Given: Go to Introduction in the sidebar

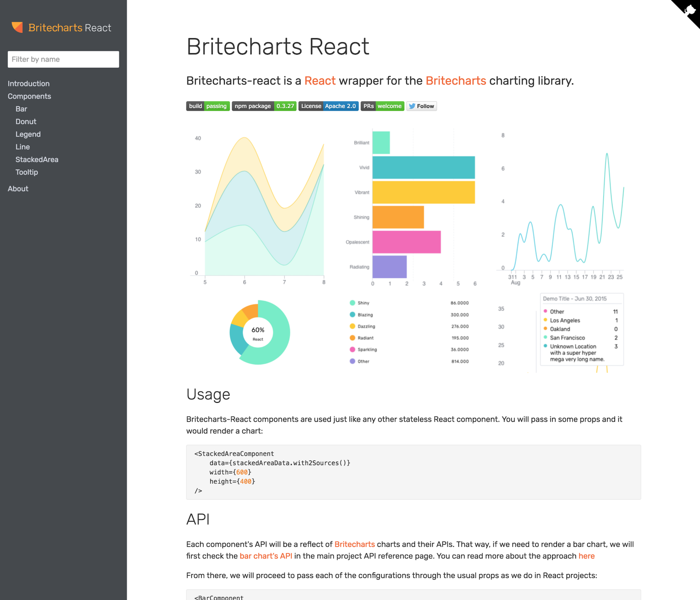Looking at the screenshot, I should tap(29, 84).
